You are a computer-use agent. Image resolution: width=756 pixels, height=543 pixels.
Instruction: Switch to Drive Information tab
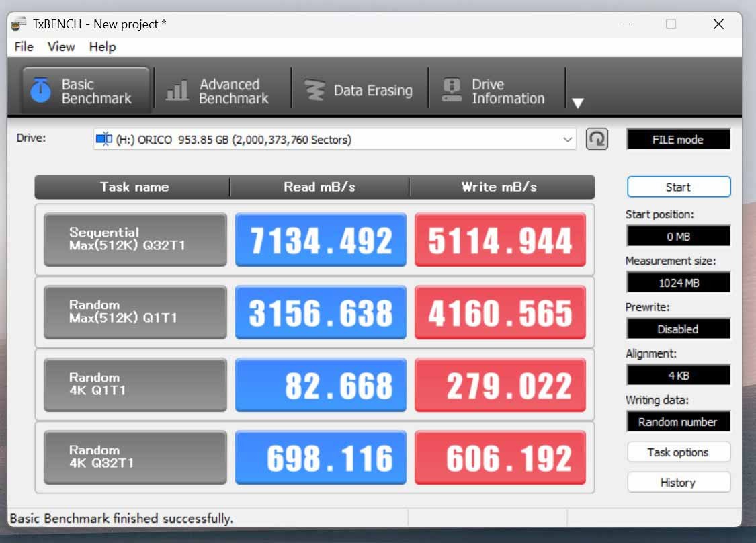(x=497, y=91)
